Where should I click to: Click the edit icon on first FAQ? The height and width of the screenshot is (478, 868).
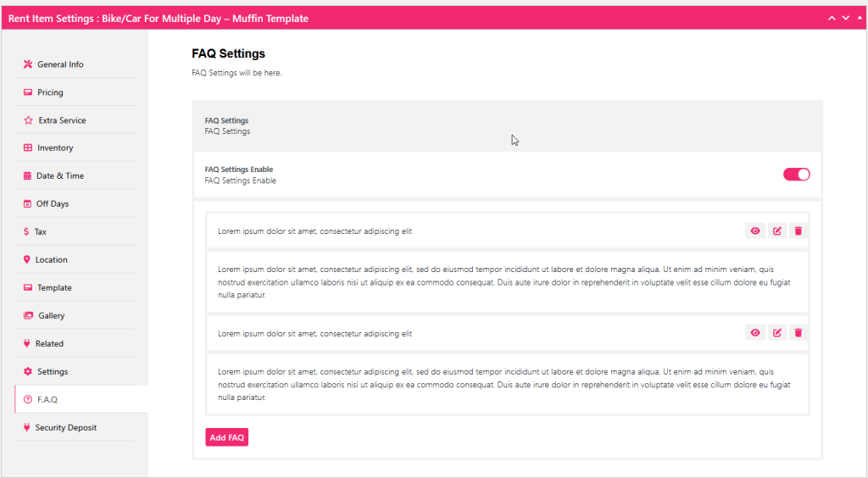tap(776, 231)
